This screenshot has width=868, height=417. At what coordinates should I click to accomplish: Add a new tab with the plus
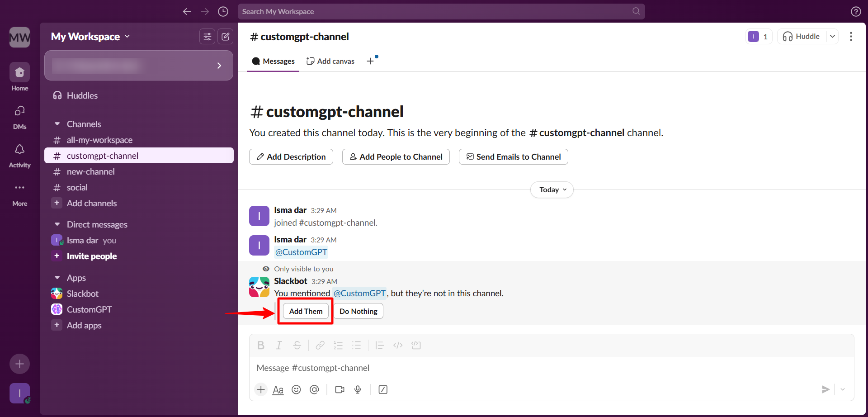pyautogui.click(x=370, y=61)
